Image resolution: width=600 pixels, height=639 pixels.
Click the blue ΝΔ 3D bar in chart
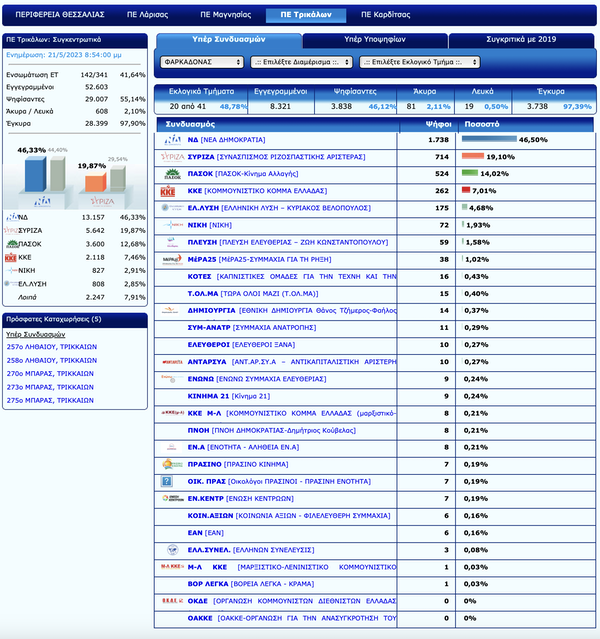[x=35, y=174]
